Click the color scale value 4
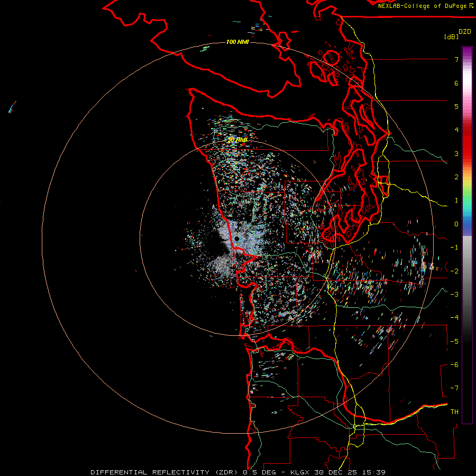 [x=456, y=130]
